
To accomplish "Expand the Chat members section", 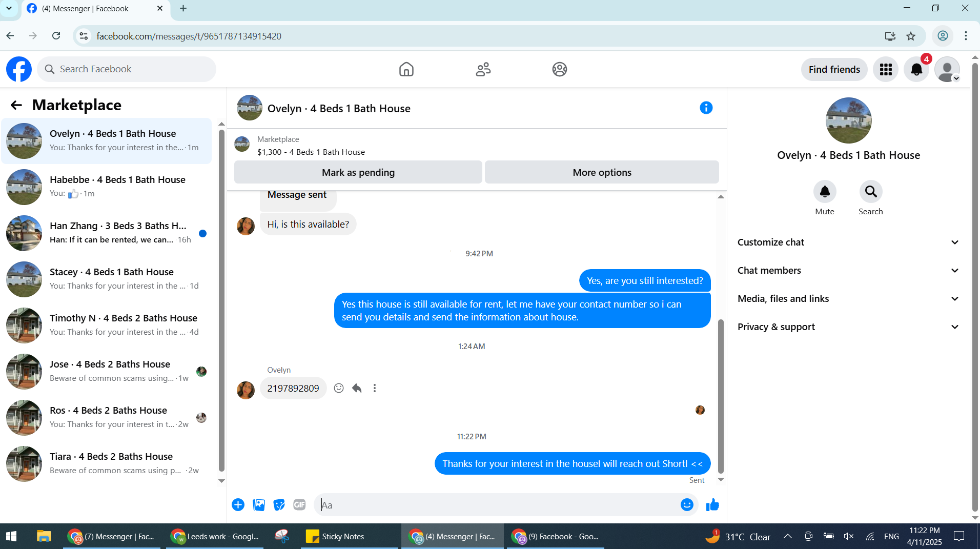I will 848,271.
